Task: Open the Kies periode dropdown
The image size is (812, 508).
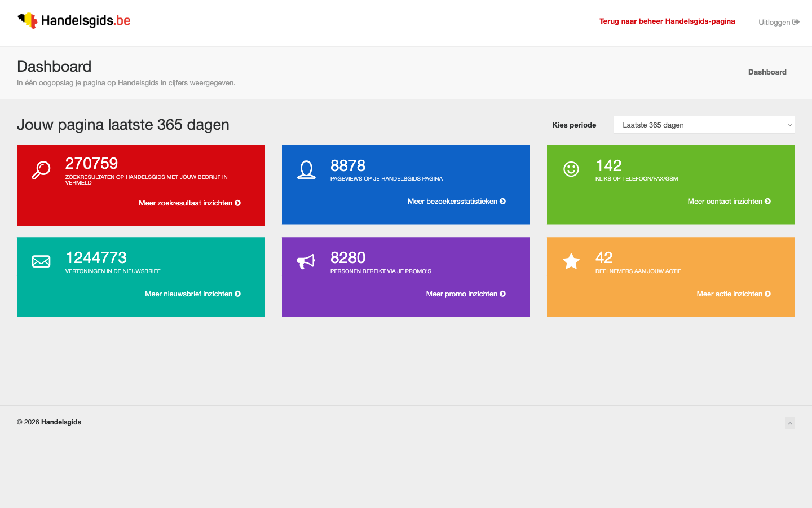Action: [704, 125]
